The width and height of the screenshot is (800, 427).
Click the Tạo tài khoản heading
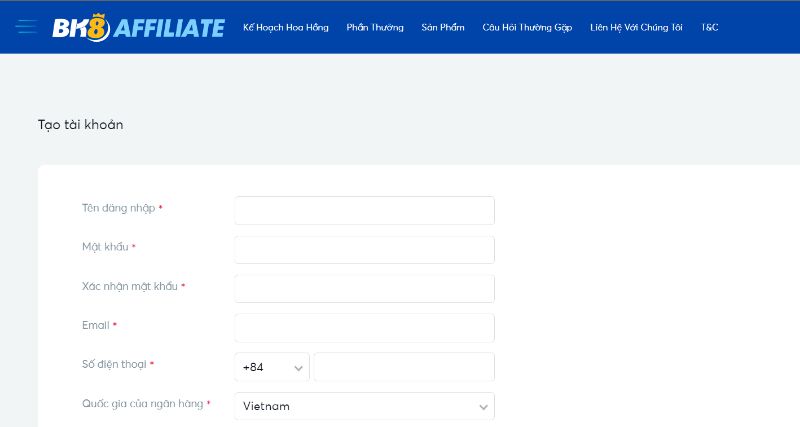[x=81, y=124]
